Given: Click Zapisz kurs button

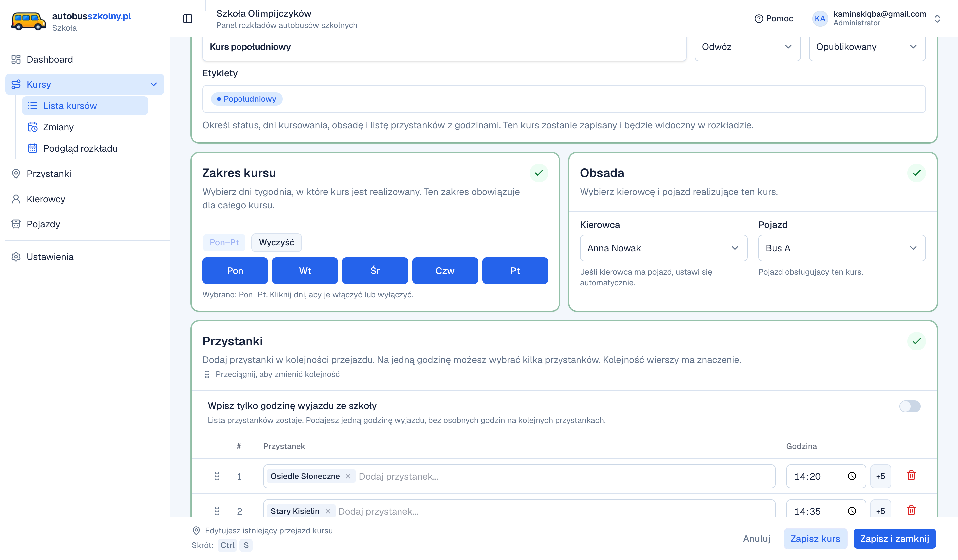Looking at the screenshot, I should (815, 539).
